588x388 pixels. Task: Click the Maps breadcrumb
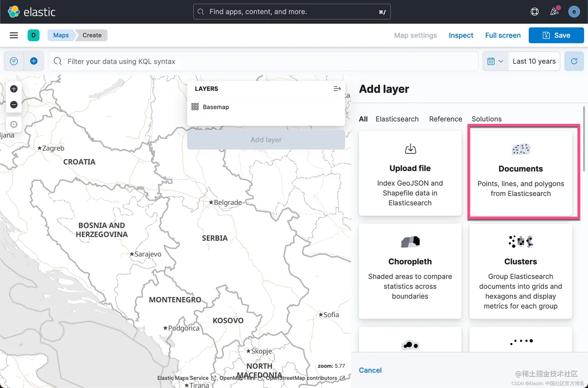click(x=61, y=35)
